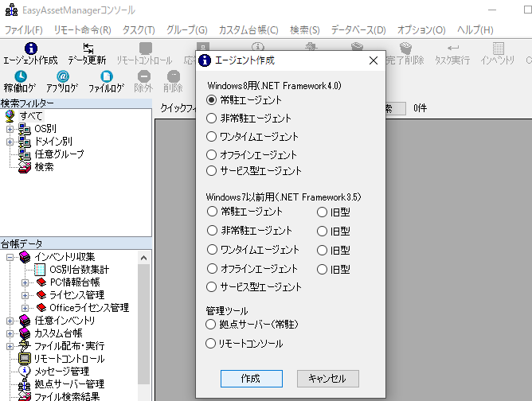Expand the OS別 tree node
This screenshot has width=532, height=401.
pyautogui.click(x=10, y=129)
